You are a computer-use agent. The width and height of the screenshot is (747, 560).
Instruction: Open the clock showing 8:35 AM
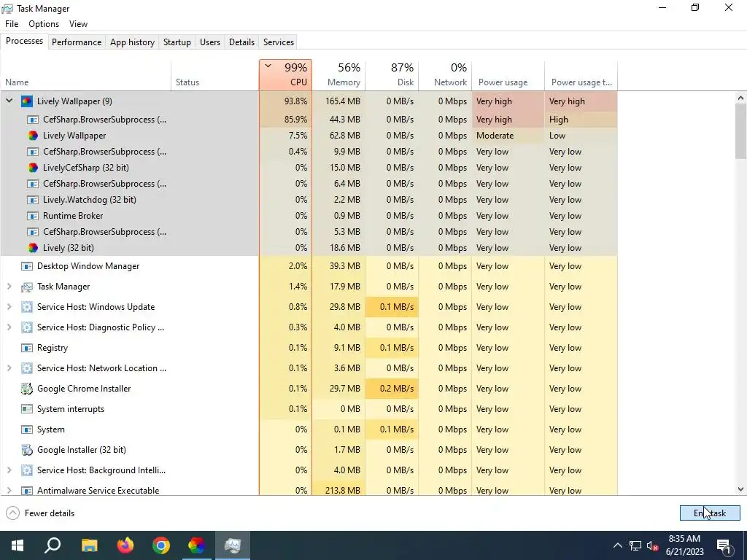[684, 545]
